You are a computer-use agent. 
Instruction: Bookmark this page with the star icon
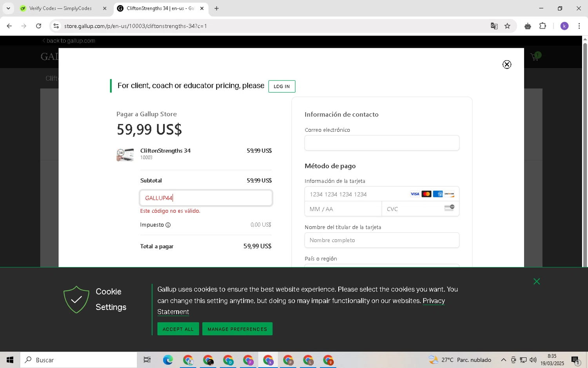[x=507, y=26]
